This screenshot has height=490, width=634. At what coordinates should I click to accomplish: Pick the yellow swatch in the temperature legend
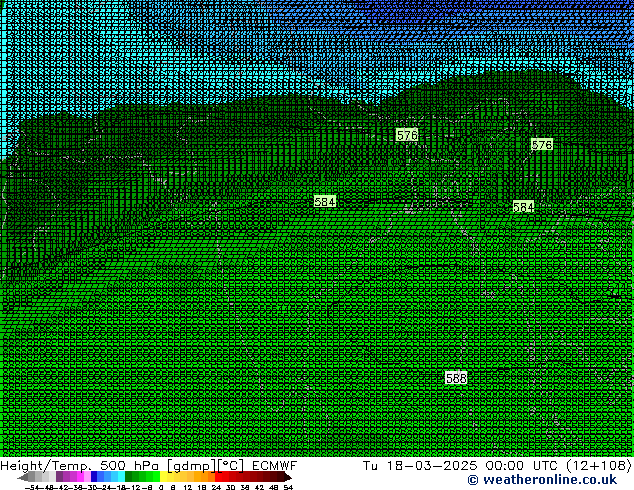click(x=163, y=477)
